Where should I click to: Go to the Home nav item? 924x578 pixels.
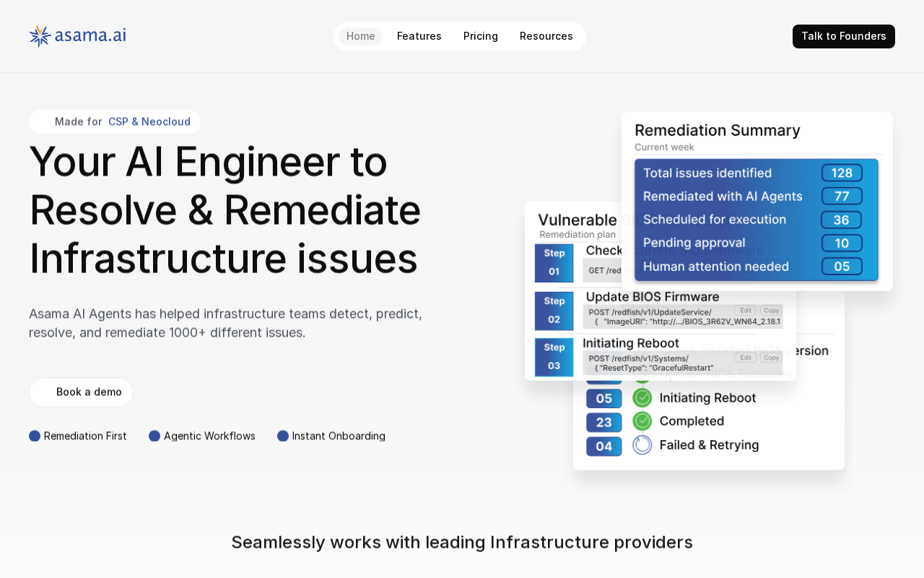tap(361, 36)
